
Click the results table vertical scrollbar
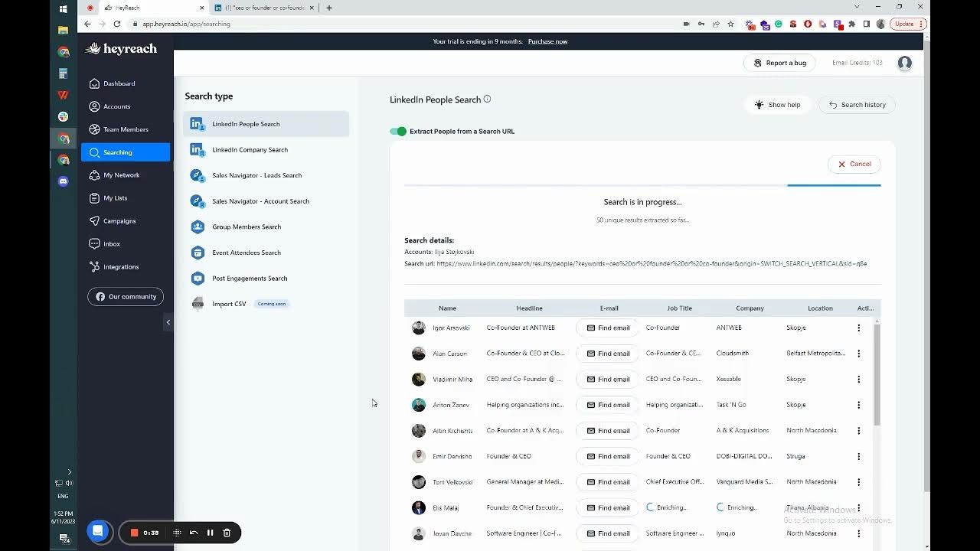(877, 375)
